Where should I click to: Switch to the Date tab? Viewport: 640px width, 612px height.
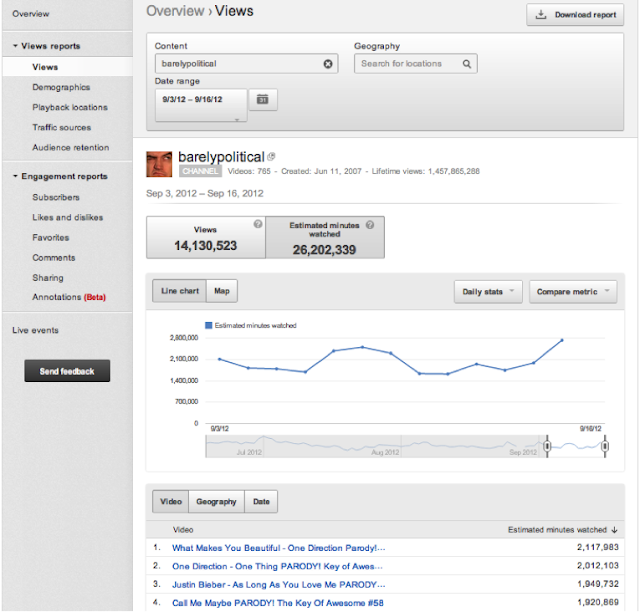(x=261, y=502)
